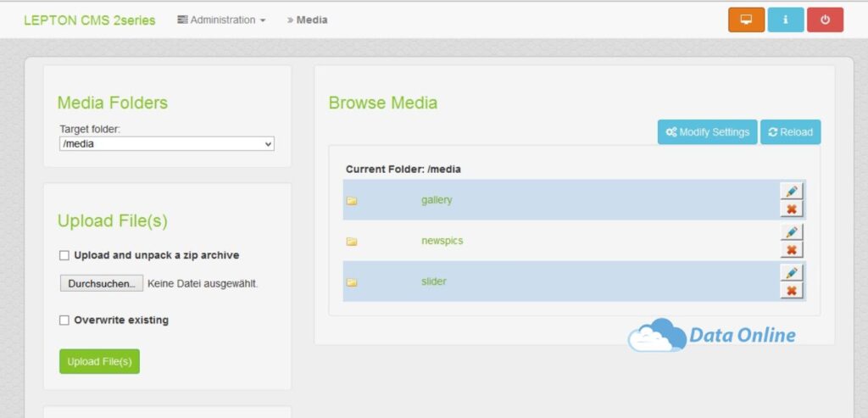This screenshot has height=418, width=868.
Task: Click the newspics folder icon
Action: (352, 242)
